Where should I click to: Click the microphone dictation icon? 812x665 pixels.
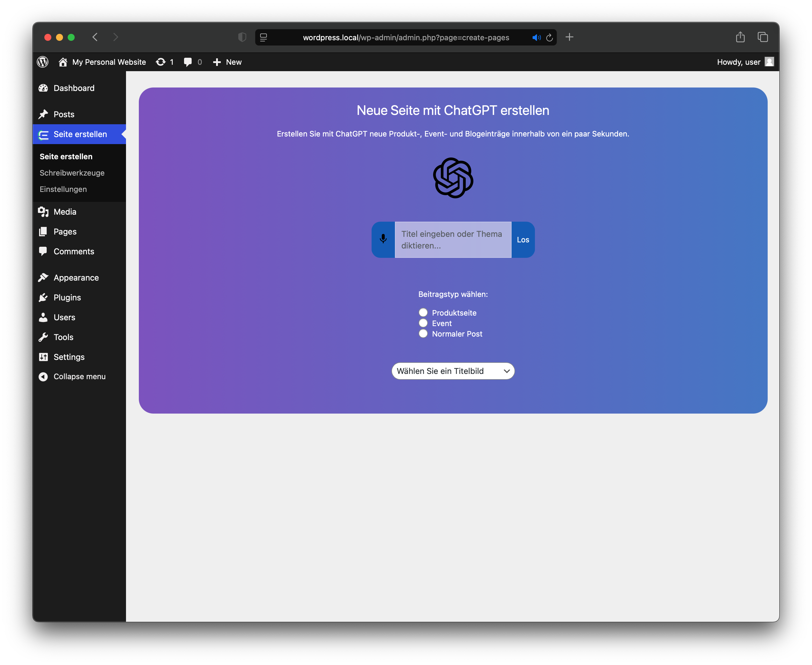click(383, 239)
